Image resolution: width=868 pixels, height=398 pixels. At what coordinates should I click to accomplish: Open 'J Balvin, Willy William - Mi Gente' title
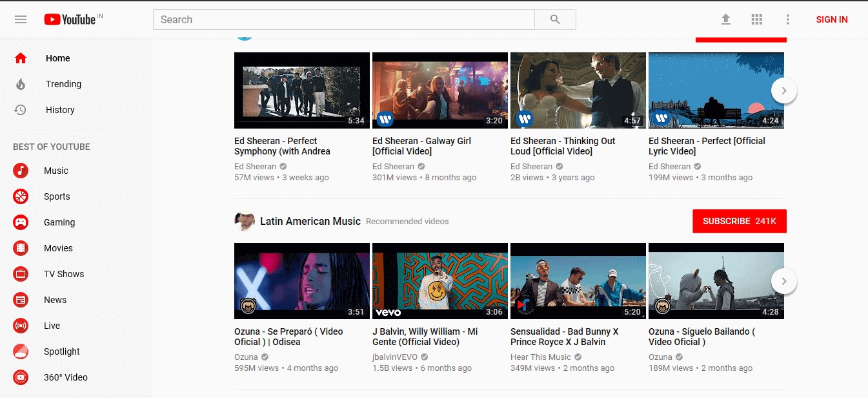[425, 337]
